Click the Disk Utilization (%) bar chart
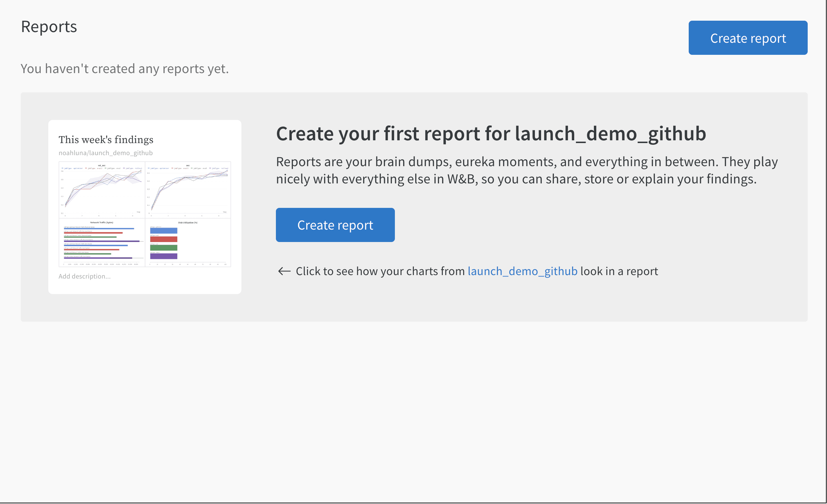 pos(188,243)
